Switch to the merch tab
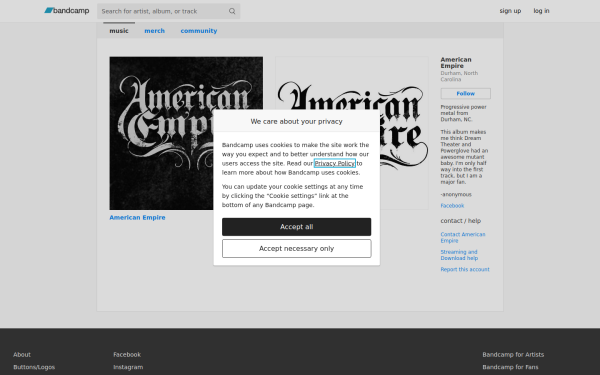The image size is (600, 375). click(155, 31)
